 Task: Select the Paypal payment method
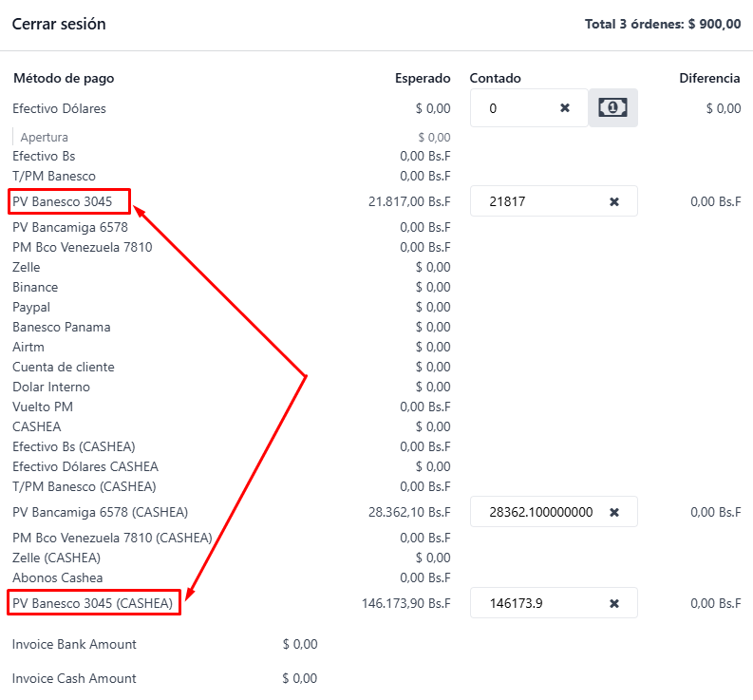point(31,308)
